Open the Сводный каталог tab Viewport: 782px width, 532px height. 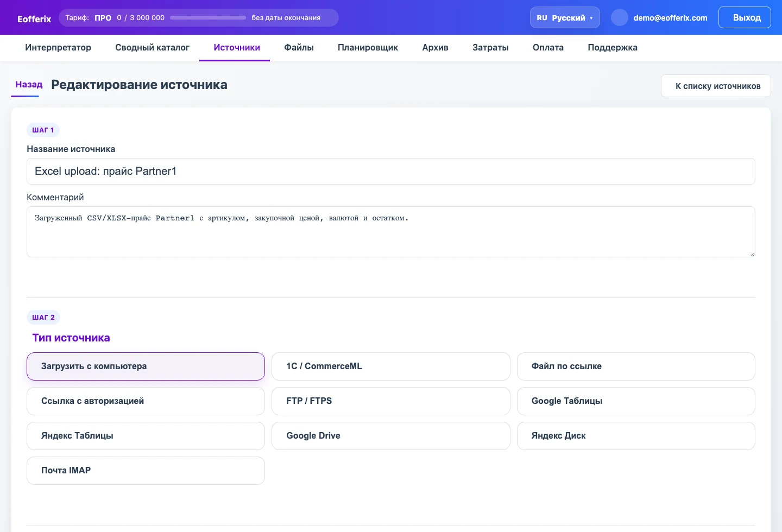coord(152,47)
